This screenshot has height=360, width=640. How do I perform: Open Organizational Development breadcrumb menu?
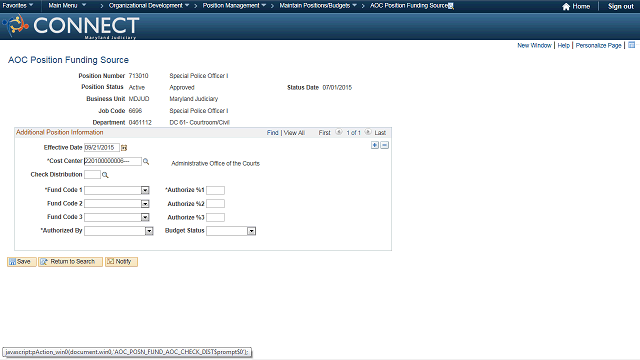pyautogui.click(x=149, y=6)
